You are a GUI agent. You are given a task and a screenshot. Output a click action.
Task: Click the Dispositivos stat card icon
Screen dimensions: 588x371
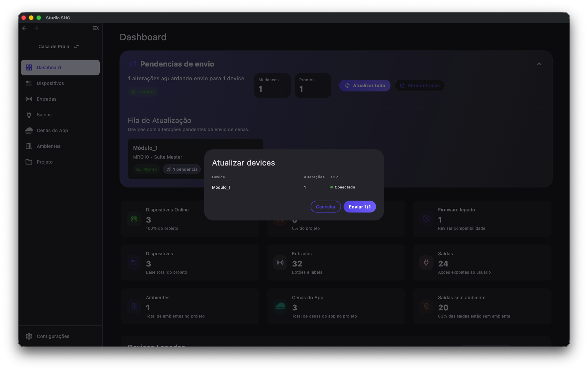click(134, 263)
